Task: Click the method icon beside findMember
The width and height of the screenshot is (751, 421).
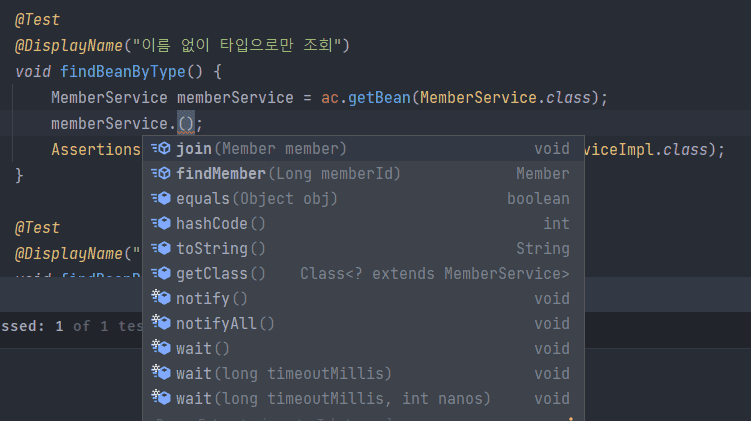Action: [x=161, y=174]
